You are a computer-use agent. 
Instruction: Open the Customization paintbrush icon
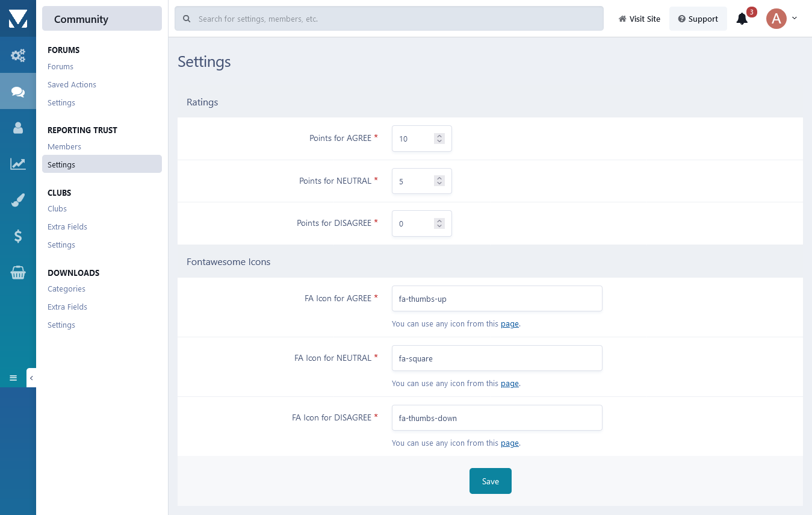(18, 201)
